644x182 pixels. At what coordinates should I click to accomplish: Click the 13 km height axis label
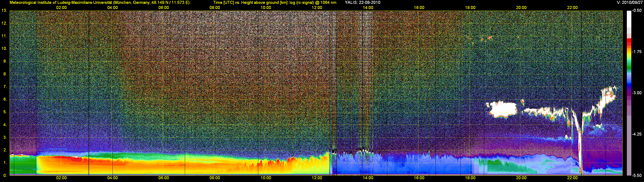(4, 10)
